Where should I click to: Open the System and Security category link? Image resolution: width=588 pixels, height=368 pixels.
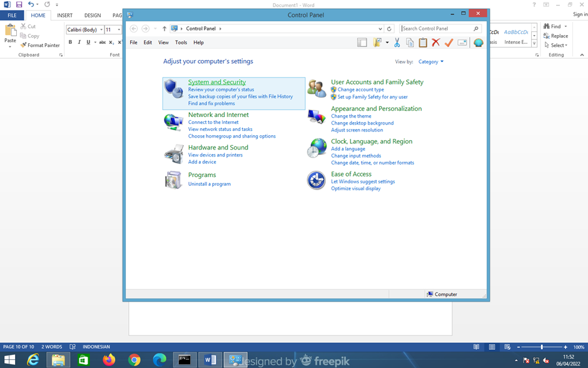coord(217,82)
